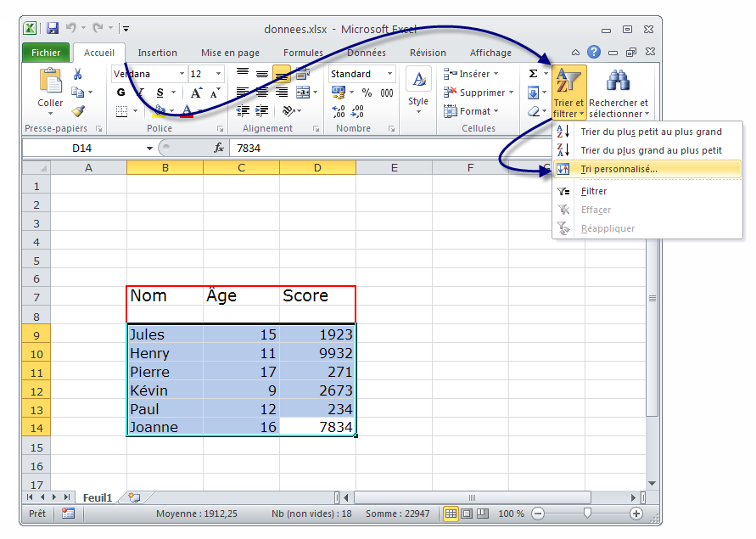756x539 pixels.
Task: Select the format painter brush icon
Action: click(x=78, y=110)
